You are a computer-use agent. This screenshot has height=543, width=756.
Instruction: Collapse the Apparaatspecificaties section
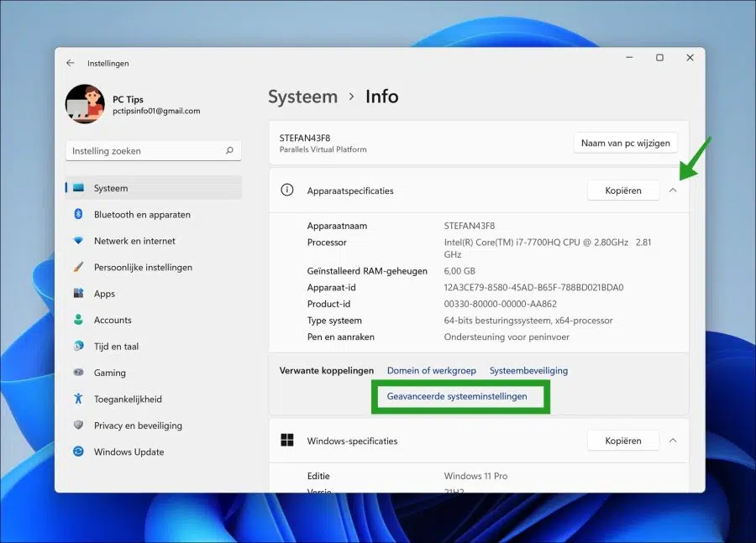673,191
